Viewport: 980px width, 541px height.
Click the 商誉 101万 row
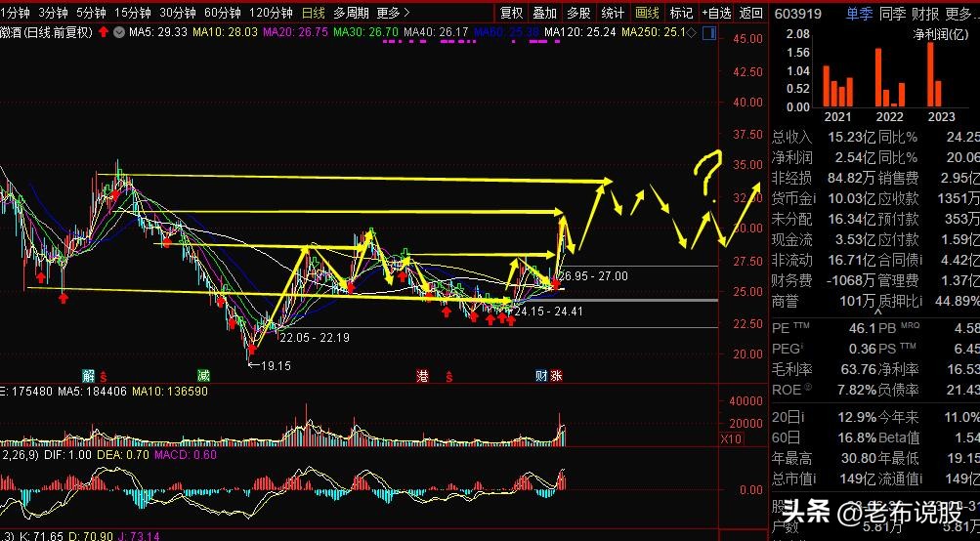[x=824, y=301]
